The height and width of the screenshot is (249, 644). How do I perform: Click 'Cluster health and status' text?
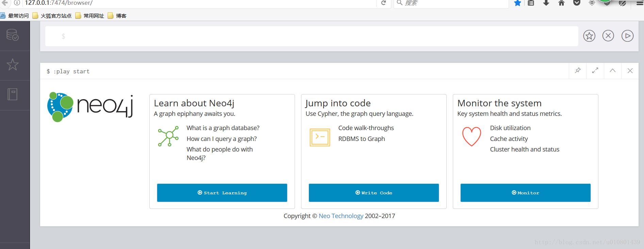coord(525,149)
